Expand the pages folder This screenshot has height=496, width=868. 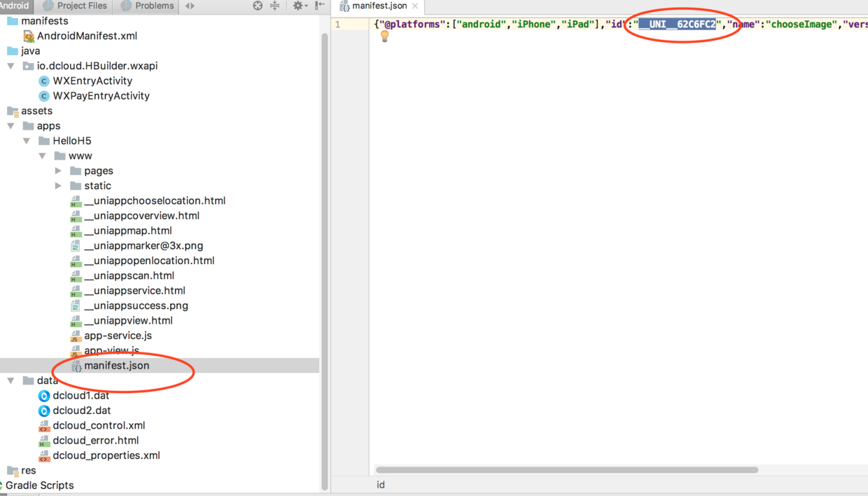pos(59,171)
